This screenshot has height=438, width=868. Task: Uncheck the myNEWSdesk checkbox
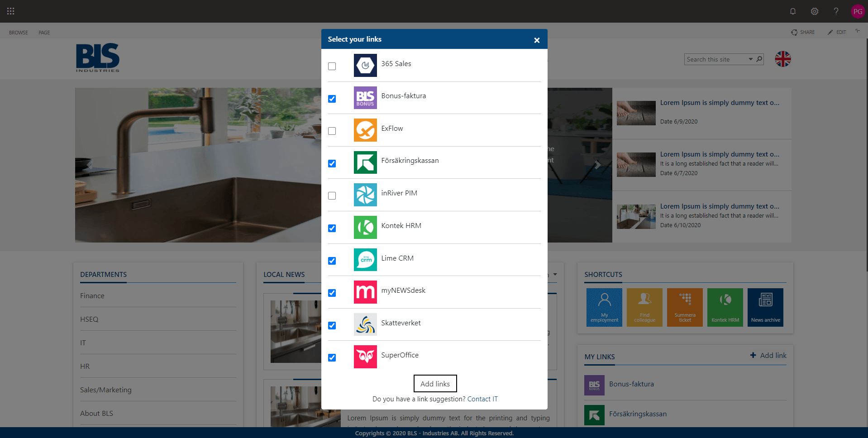point(332,293)
